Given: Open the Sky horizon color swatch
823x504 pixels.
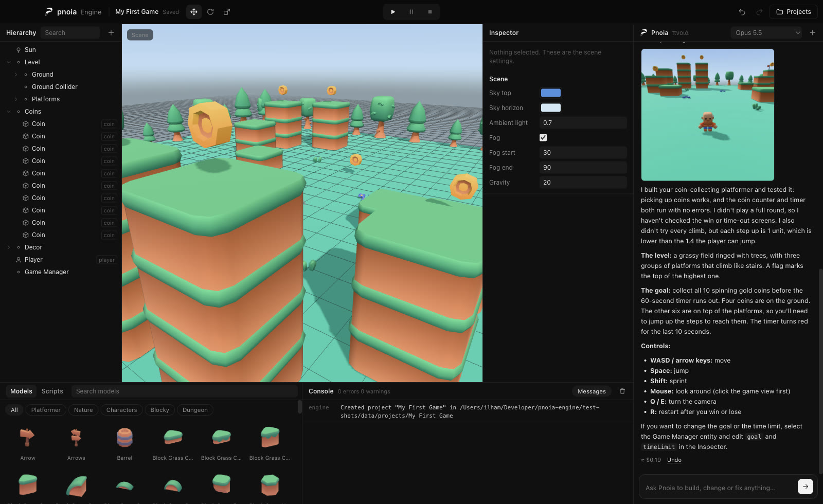Looking at the screenshot, I should point(550,108).
